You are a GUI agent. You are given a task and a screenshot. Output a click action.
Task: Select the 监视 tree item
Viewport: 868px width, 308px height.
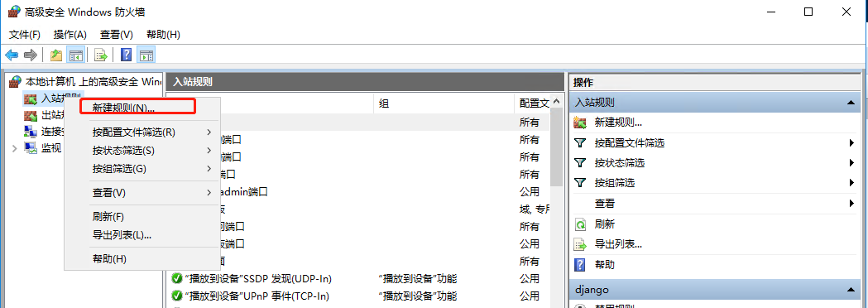[51, 148]
